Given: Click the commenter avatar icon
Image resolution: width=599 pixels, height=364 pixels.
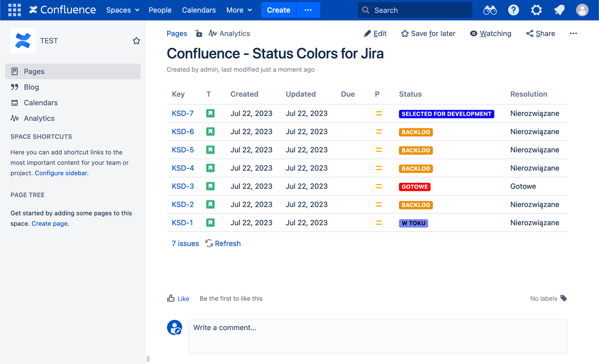Looking at the screenshot, I should 174,328.
